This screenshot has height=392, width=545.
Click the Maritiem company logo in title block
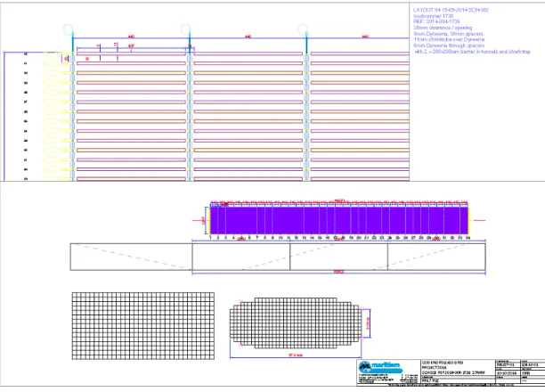click(380, 366)
